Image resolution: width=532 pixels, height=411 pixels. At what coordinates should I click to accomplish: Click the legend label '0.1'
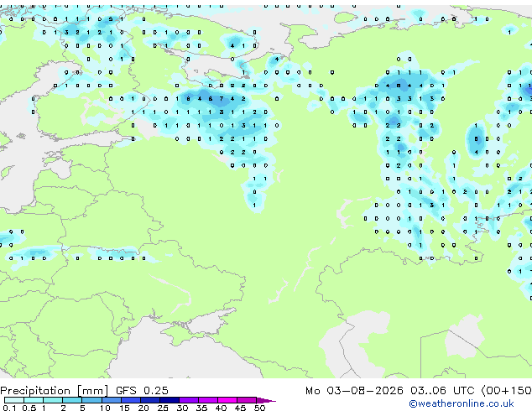click(x=9, y=408)
